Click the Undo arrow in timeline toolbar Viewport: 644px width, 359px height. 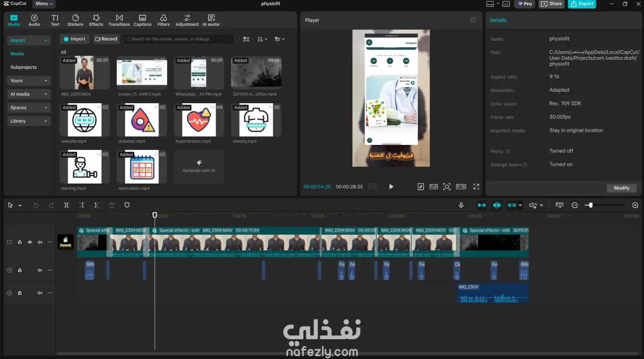click(36, 205)
